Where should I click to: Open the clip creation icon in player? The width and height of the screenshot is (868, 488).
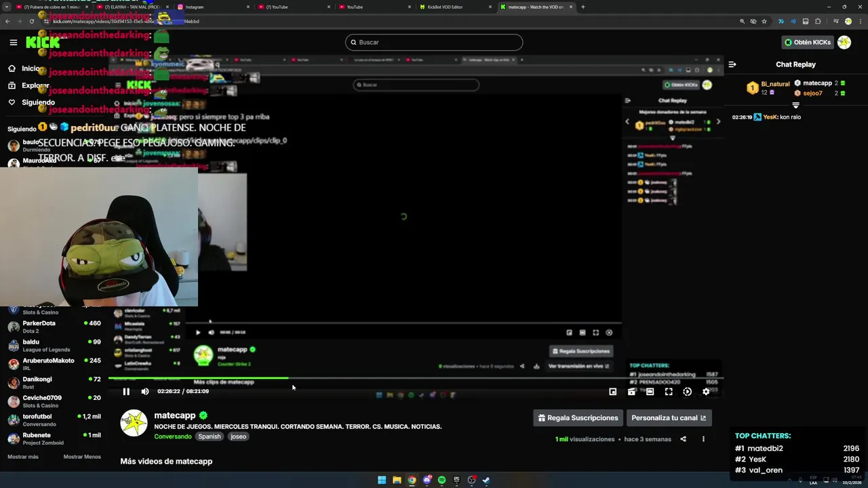(x=631, y=391)
